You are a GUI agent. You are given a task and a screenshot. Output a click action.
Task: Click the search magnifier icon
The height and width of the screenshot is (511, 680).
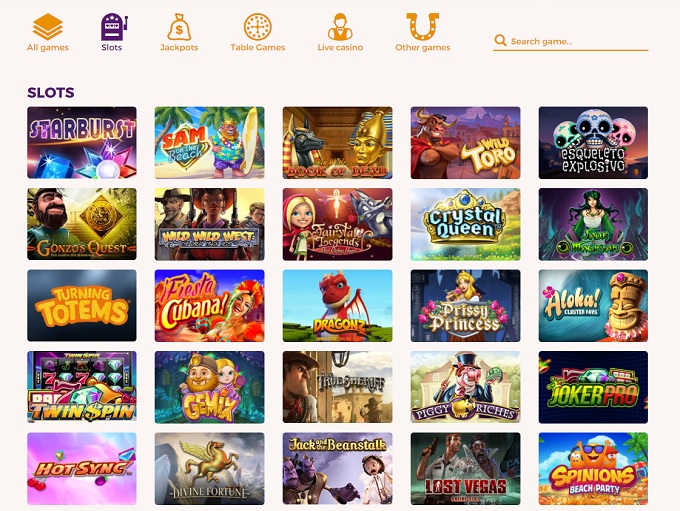coord(500,41)
